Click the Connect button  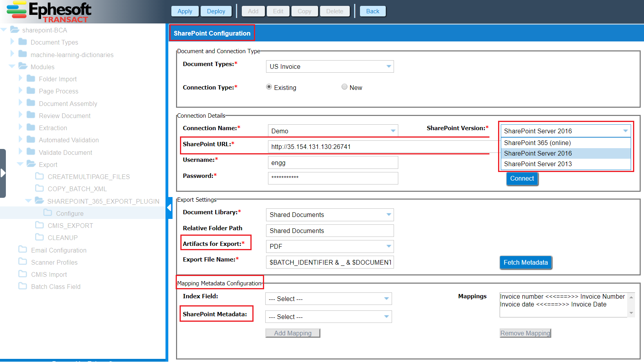[522, 179]
